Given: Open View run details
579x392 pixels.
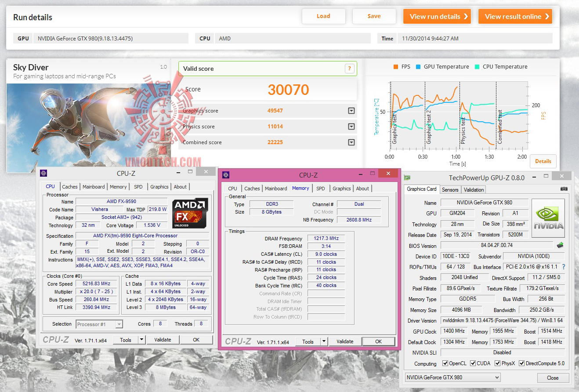Looking at the screenshot, I should point(437,16).
